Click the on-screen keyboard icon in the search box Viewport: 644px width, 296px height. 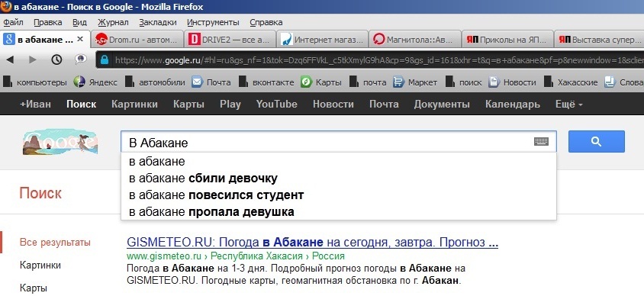(x=541, y=142)
